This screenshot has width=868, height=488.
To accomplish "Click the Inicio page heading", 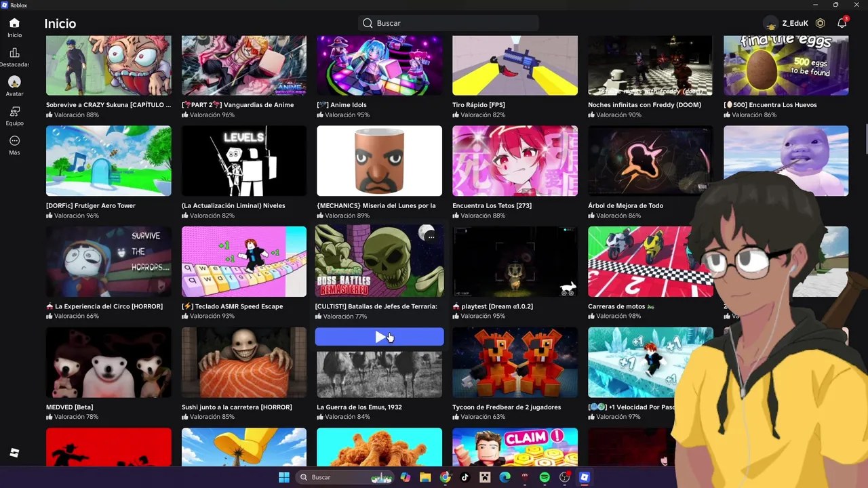I will pyautogui.click(x=60, y=24).
